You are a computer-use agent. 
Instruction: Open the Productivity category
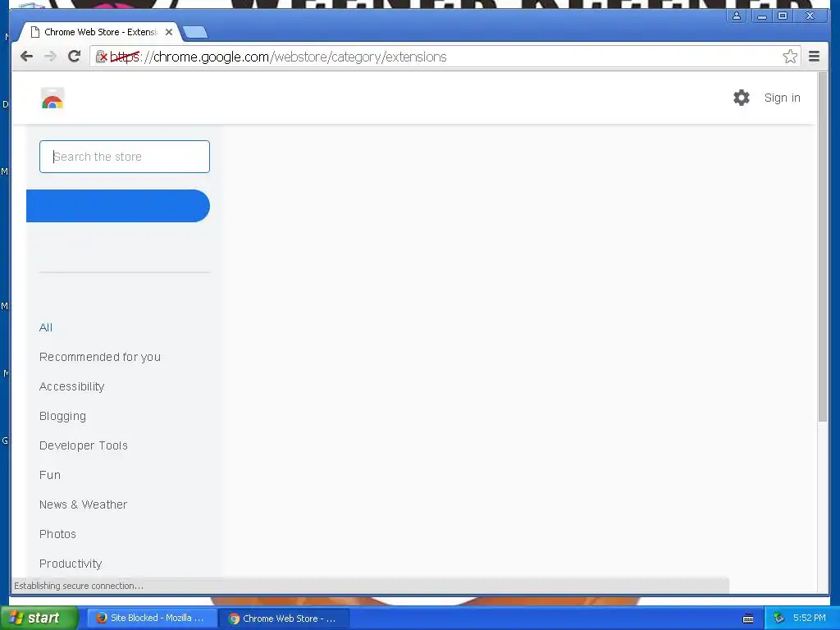click(x=71, y=563)
